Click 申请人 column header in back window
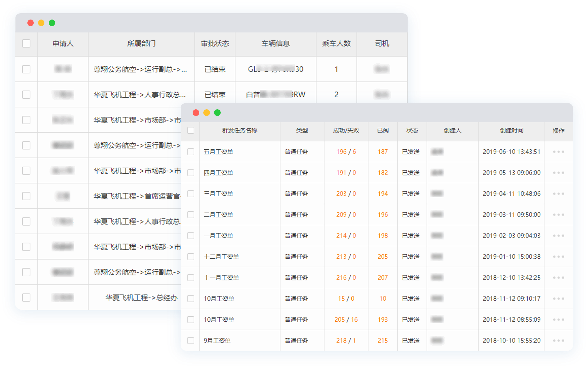Screen dimensions: 588x368 pyautogui.click(x=63, y=43)
